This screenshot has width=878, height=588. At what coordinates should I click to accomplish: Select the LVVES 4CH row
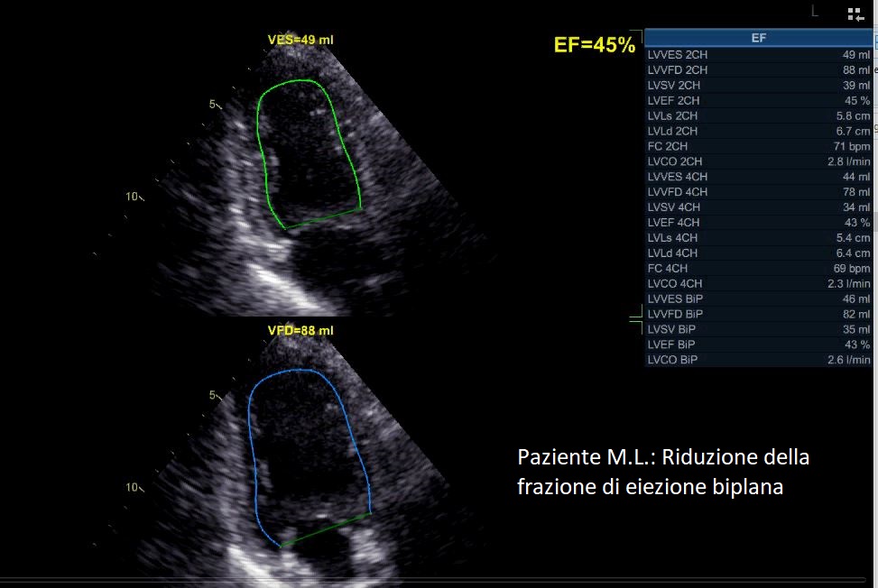(x=758, y=177)
